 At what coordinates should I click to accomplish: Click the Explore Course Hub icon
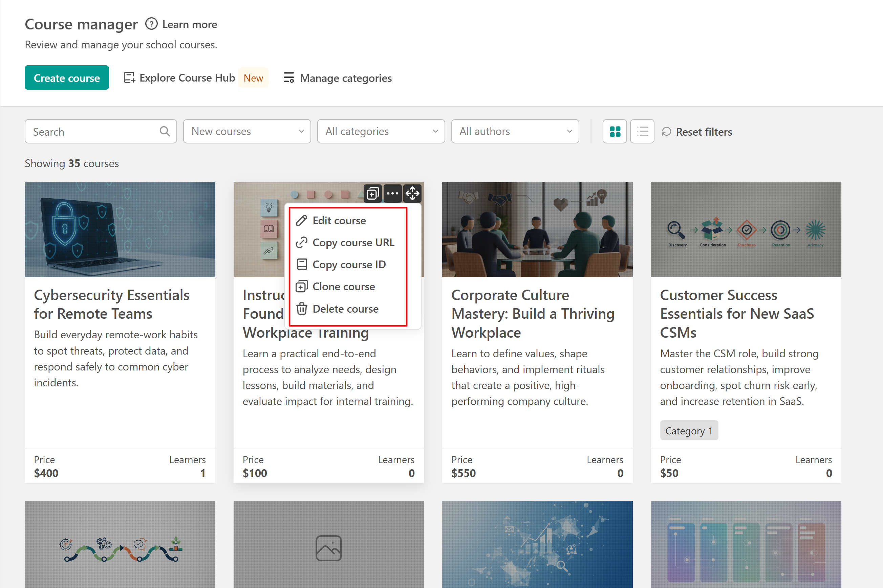coord(129,77)
